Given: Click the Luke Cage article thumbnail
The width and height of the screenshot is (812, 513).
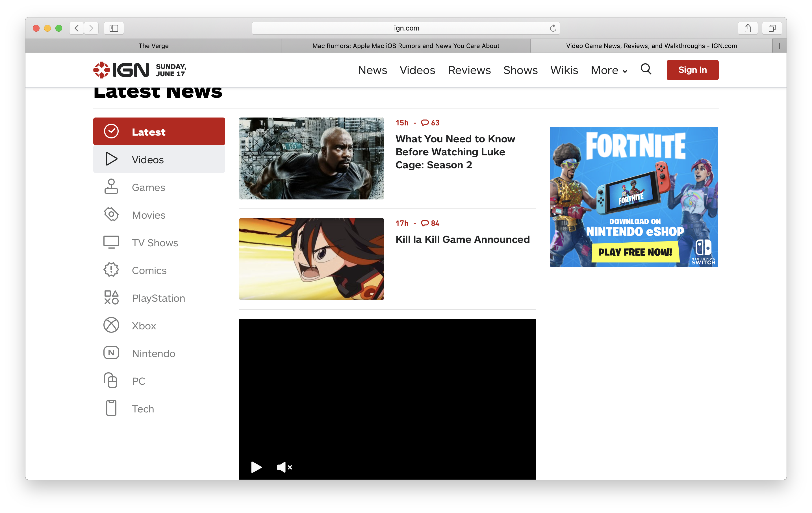Looking at the screenshot, I should click(311, 158).
